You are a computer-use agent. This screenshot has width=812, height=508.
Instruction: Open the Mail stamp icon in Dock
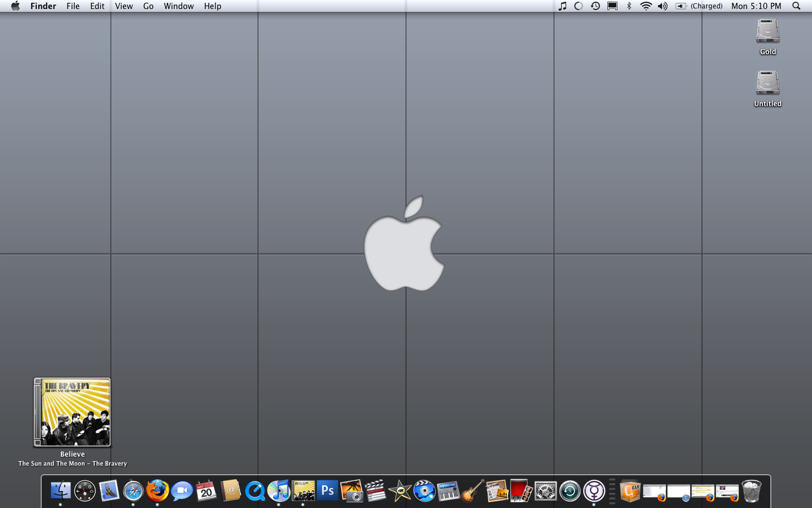click(x=109, y=491)
